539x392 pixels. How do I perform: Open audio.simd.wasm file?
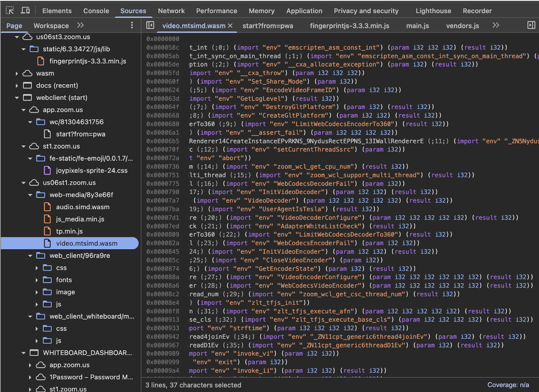(x=83, y=207)
